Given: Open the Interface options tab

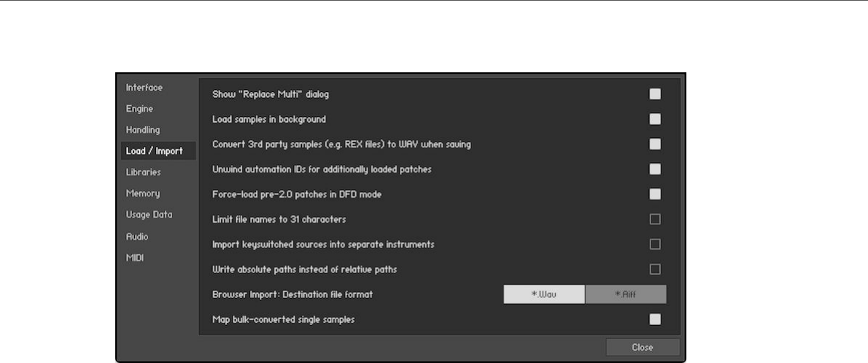Looking at the screenshot, I should (144, 88).
